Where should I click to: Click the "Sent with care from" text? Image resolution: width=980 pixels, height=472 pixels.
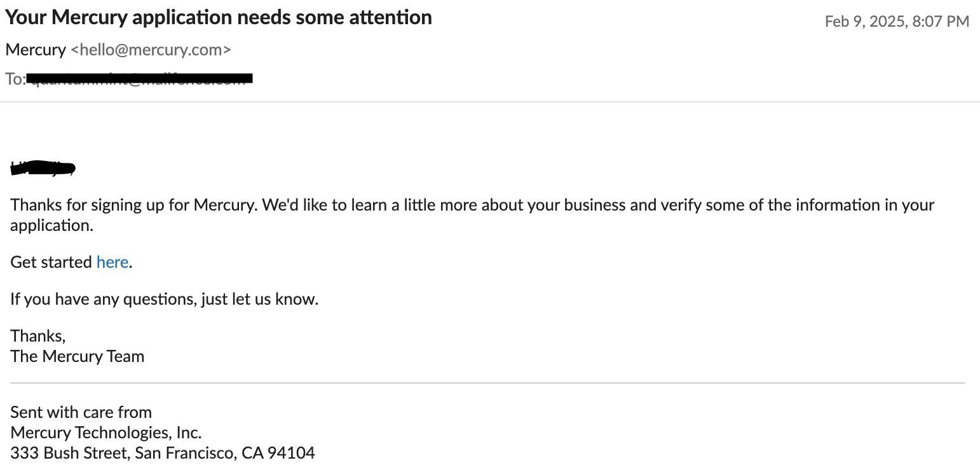pos(81,412)
